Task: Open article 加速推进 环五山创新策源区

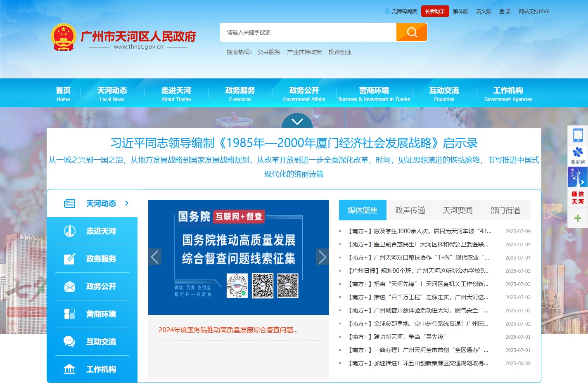Action: (418, 363)
